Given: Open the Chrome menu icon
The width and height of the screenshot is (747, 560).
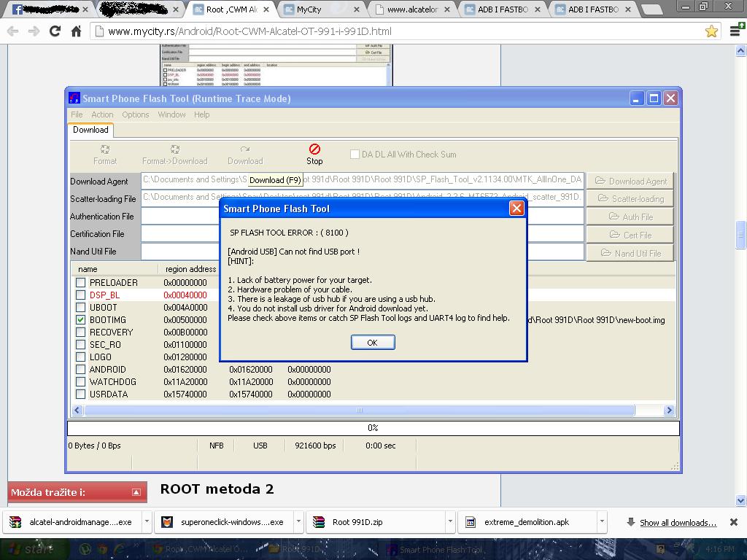Looking at the screenshot, I should point(737,31).
